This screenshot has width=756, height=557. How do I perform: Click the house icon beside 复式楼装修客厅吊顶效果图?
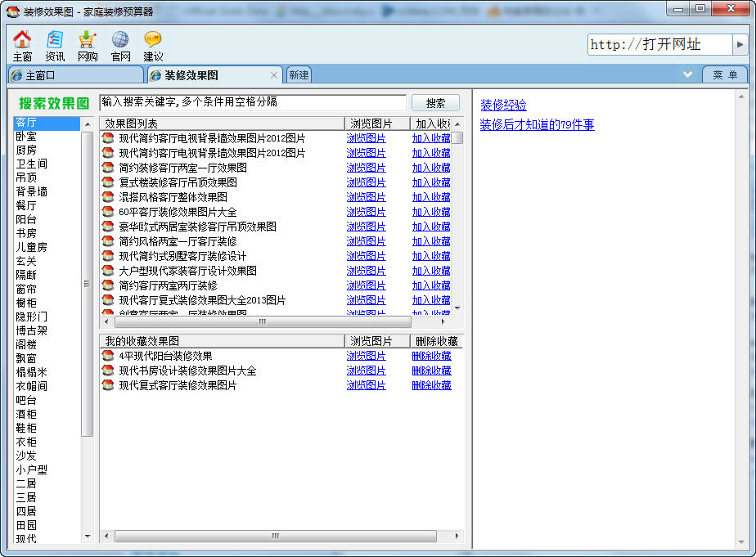point(108,182)
